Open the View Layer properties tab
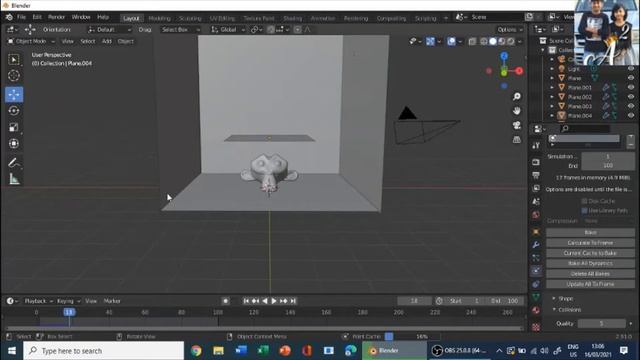This screenshot has width=640, height=360. click(x=536, y=188)
